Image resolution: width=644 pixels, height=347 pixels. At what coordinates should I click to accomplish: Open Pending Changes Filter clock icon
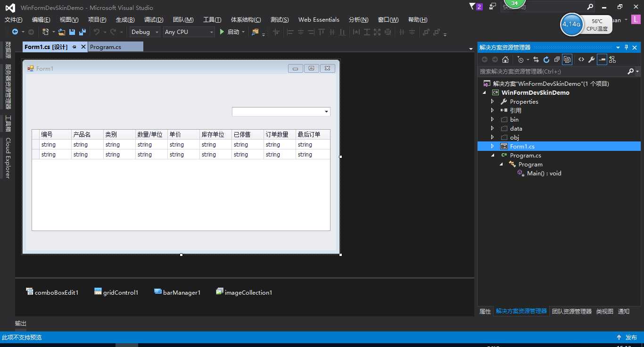click(x=520, y=59)
